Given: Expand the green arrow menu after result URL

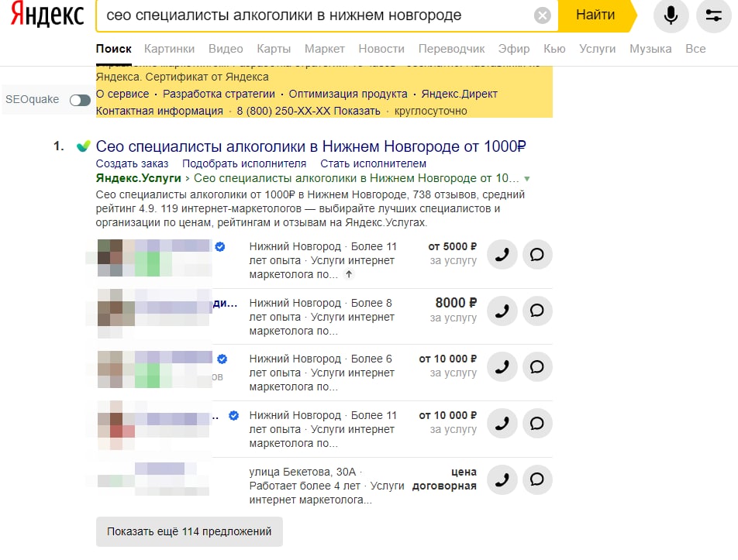Looking at the screenshot, I should pos(527,179).
